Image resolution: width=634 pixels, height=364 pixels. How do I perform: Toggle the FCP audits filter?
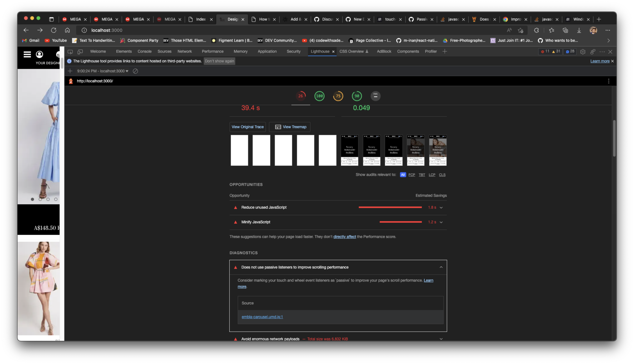tap(412, 175)
